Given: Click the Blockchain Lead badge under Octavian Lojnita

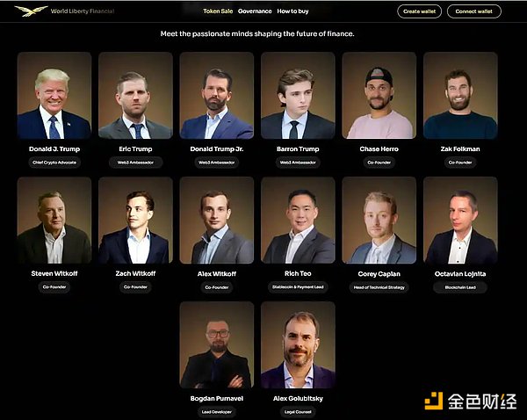Looking at the screenshot, I should (460, 287).
